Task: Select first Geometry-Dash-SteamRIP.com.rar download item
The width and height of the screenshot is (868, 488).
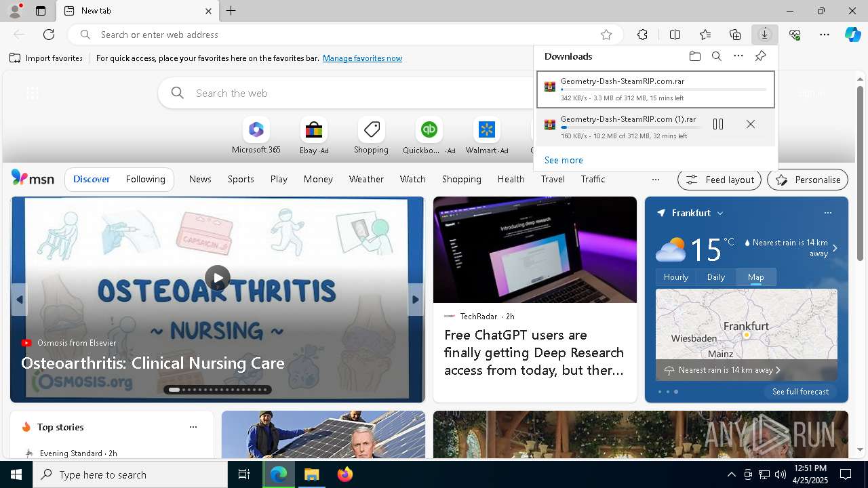Action: point(656,89)
